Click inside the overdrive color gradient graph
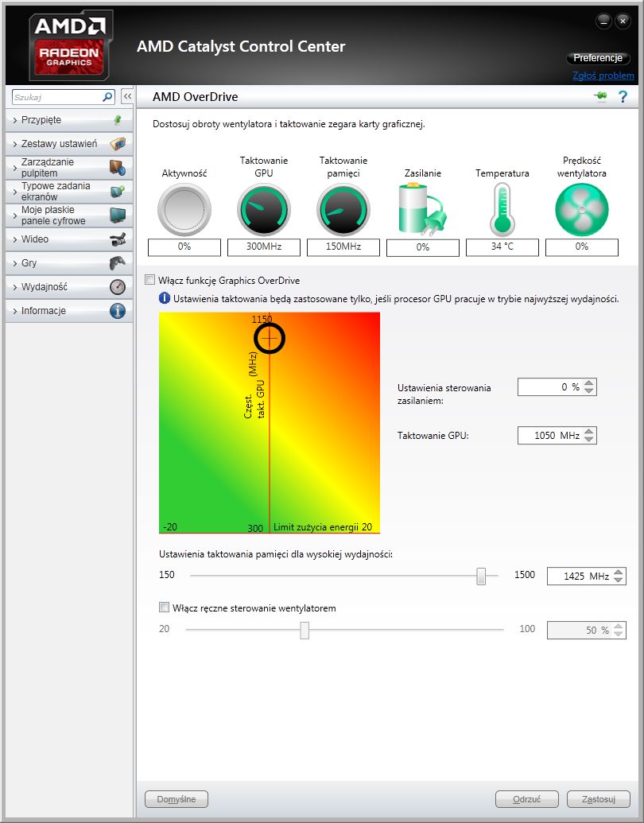 coord(270,422)
